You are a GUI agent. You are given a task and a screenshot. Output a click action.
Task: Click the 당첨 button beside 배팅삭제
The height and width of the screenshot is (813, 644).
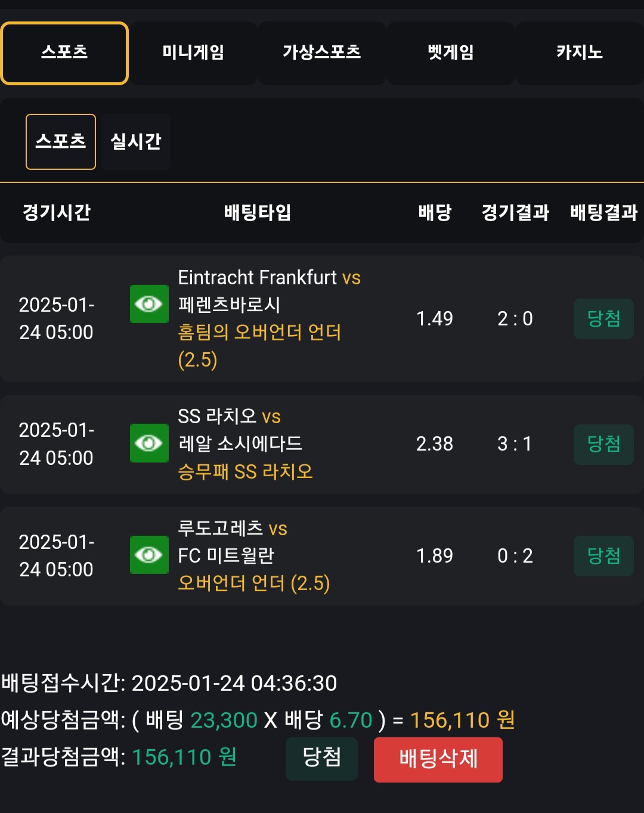tap(321, 758)
